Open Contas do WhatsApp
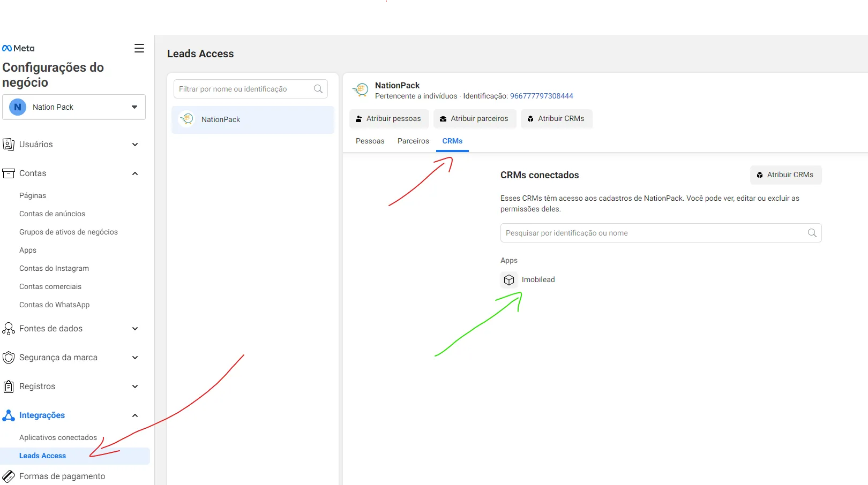Screen dimensions: 868x485 click(55, 305)
